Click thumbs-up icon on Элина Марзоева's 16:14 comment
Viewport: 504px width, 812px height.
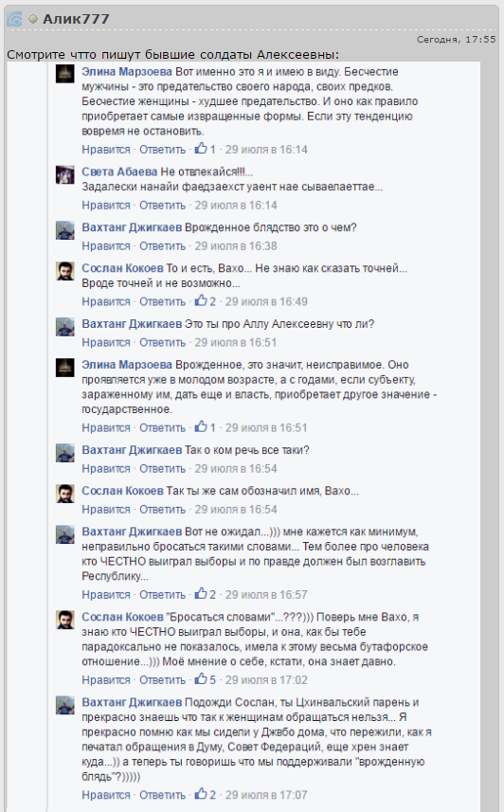(x=201, y=149)
